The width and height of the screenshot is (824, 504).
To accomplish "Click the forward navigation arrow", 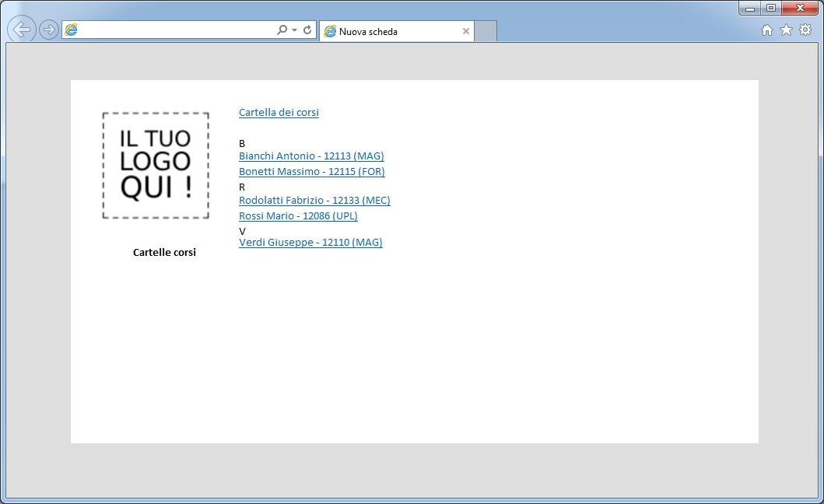I will tap(49, 30).
